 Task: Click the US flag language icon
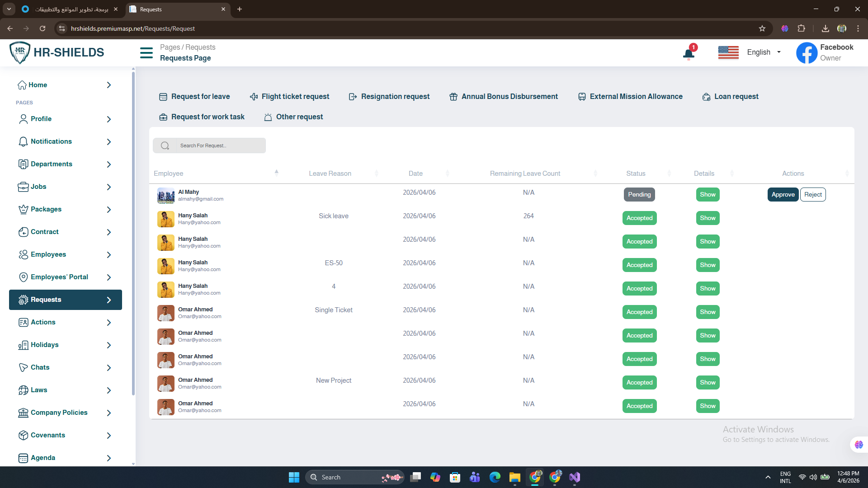click(x=728, y=52)
